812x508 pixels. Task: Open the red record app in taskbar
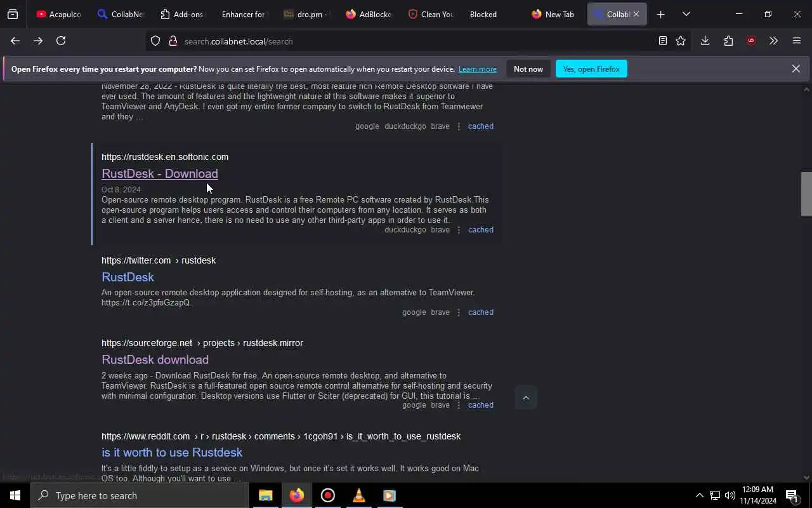(x=328, y=495)
